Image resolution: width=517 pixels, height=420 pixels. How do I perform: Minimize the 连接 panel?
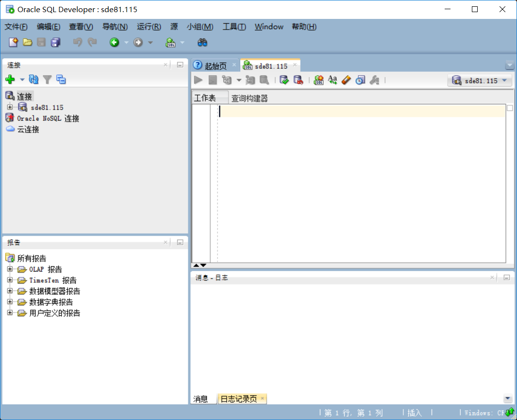pyautogui.click(x=180, y=65)
